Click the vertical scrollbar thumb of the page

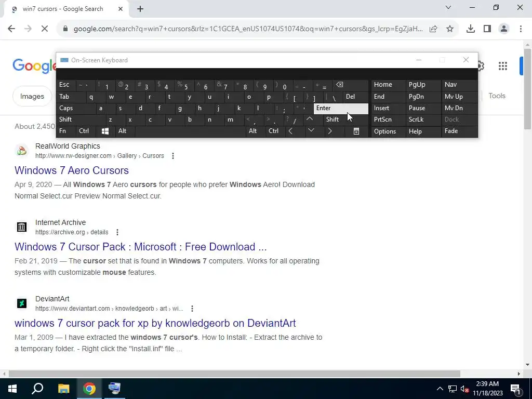tap(527, 89)
